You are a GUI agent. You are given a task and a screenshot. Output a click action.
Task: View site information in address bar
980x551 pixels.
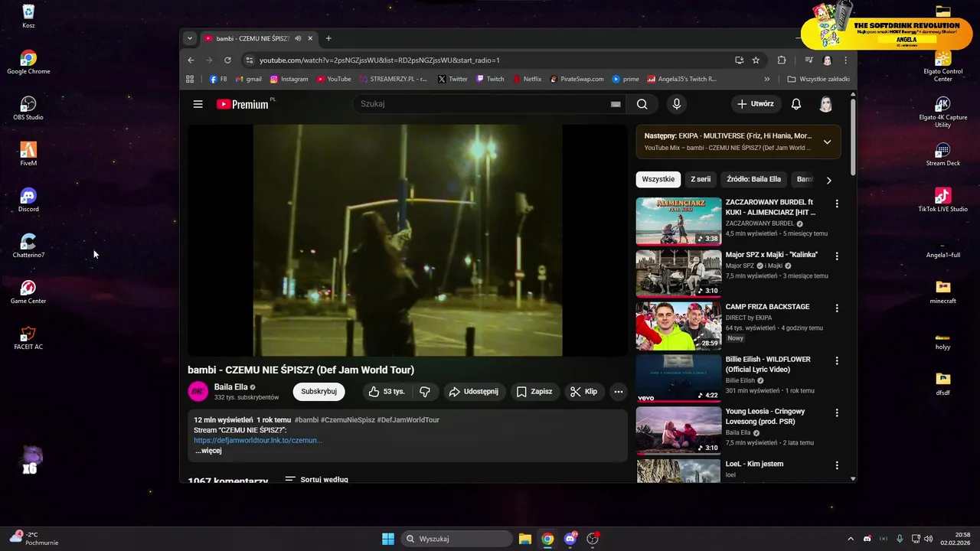coord(249,60)
